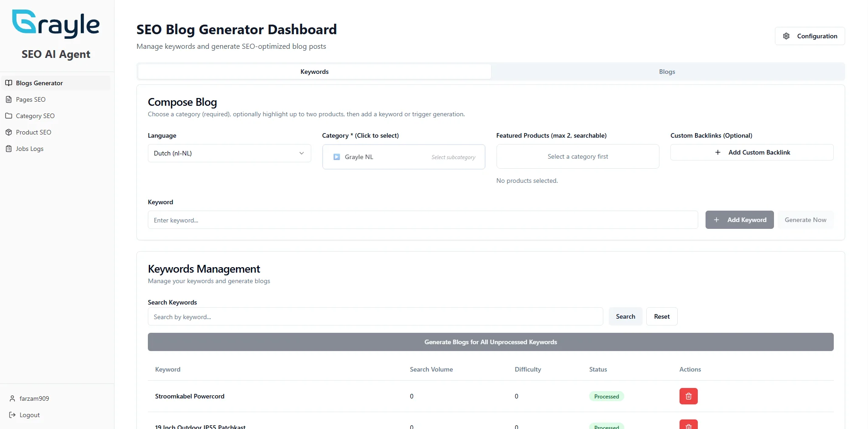Image resolution: width=868 pixels, height=429 pixels.
Task: Click the Add Custom Backlink button
Action: (x=752, y=152)
